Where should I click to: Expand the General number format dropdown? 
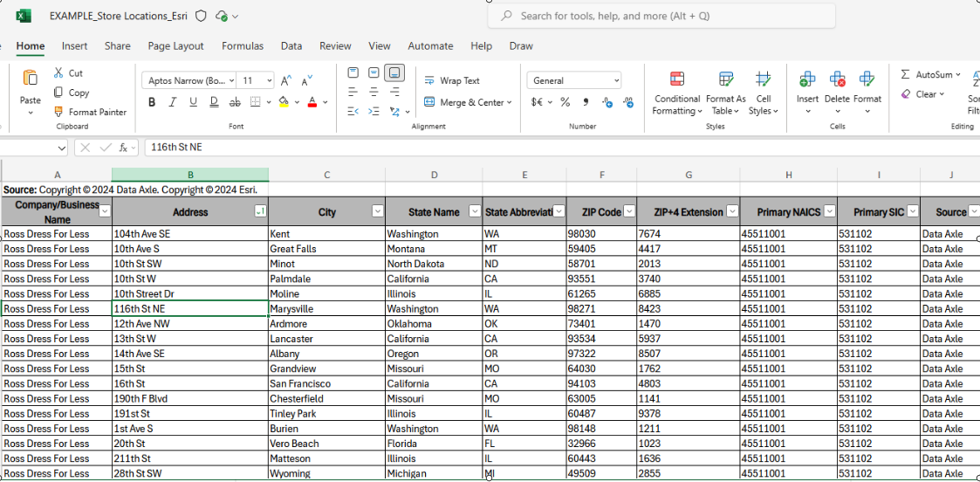(x=616, y=80)
